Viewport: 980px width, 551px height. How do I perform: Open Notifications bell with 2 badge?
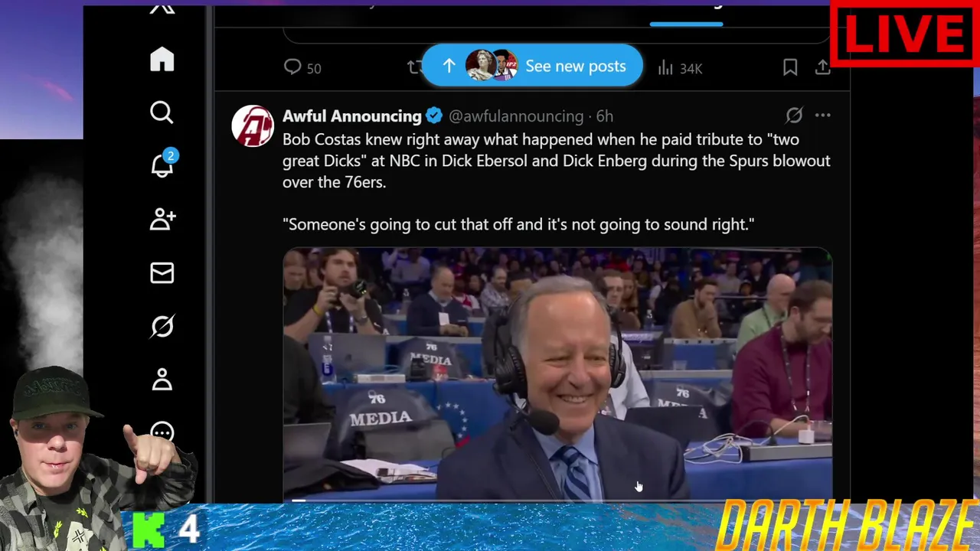[x=162, y=165]
